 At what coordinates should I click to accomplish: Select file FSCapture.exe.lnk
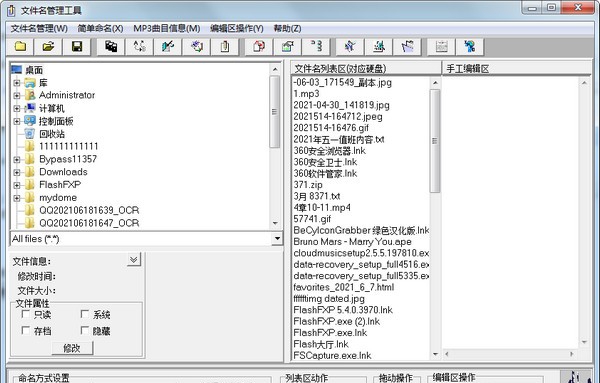332,355
